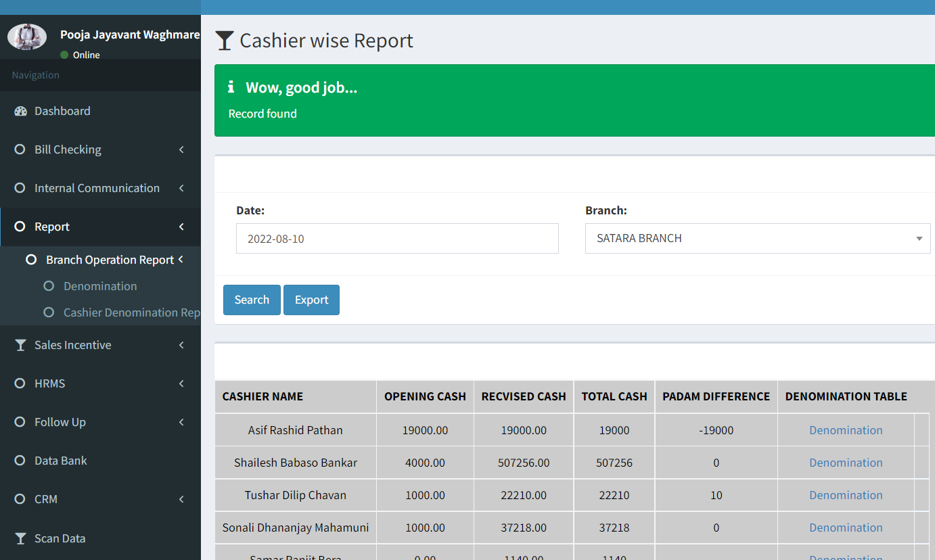Click the OPENING CASH column header
The height and width of the screenshot is (560, 935).
click(425, 396)
